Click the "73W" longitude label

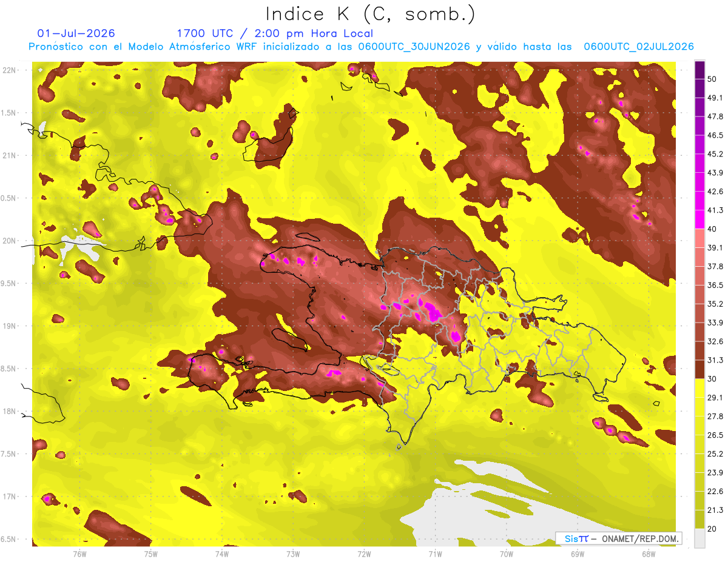(293, 554)
